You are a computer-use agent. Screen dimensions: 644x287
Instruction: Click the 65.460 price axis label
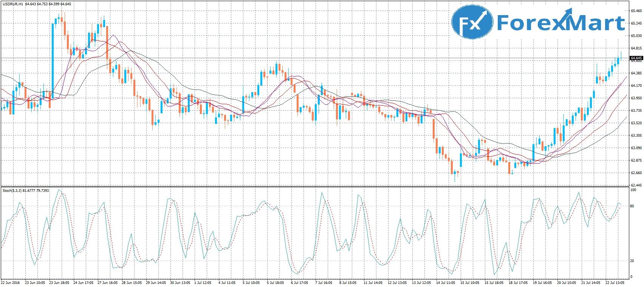[636, 11]
